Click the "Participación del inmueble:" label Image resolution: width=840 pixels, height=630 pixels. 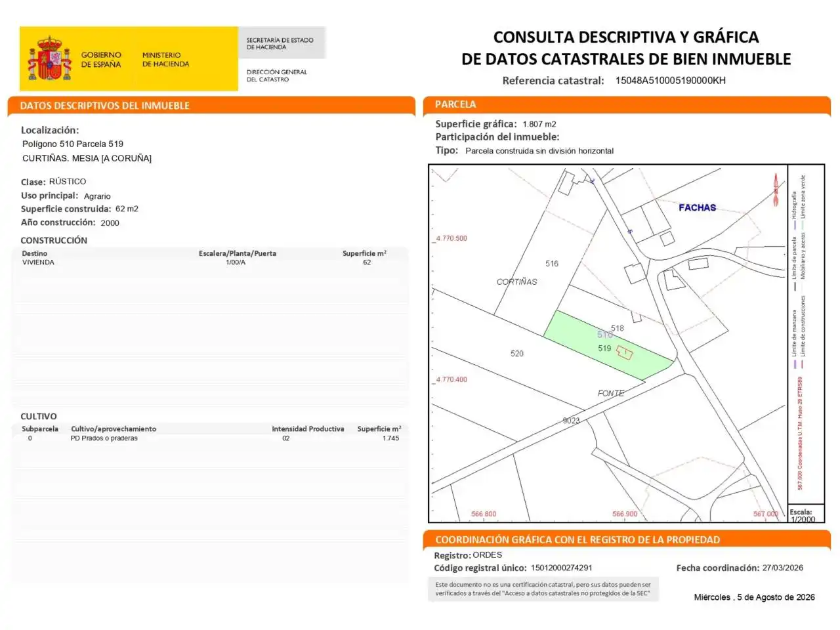(x=497, y=137)
